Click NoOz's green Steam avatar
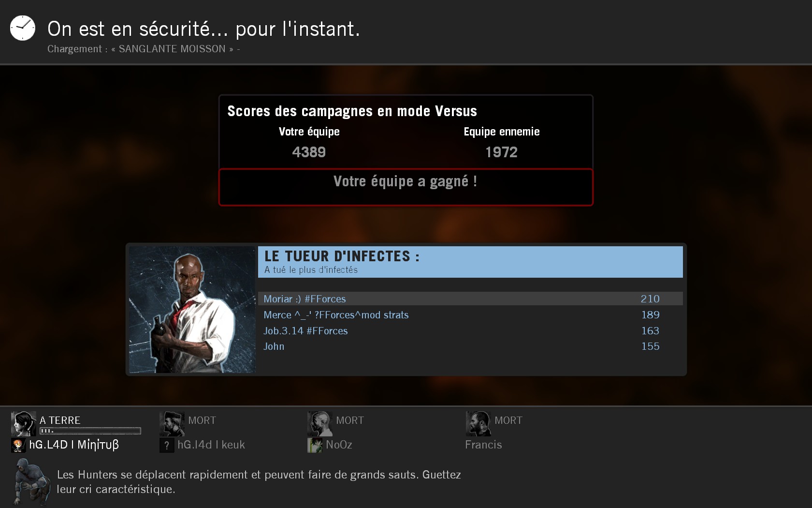This screenshot has width=812, height=508. (315, 445)
